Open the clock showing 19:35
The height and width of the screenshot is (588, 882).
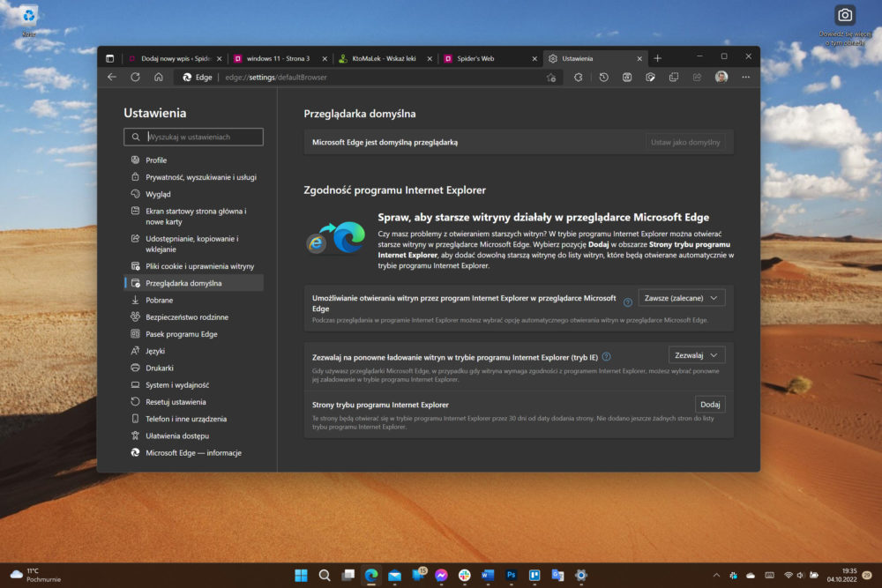pyautogui.click(x=842, y=575)
